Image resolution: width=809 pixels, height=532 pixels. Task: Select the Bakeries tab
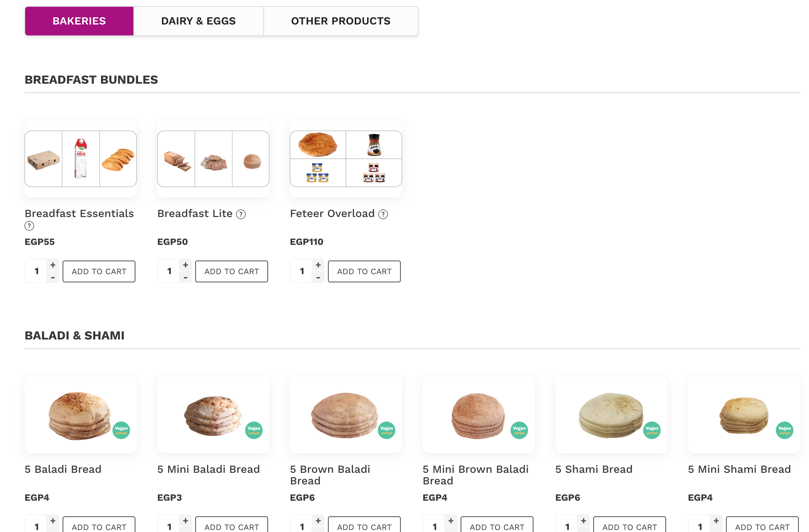(79, 21)
